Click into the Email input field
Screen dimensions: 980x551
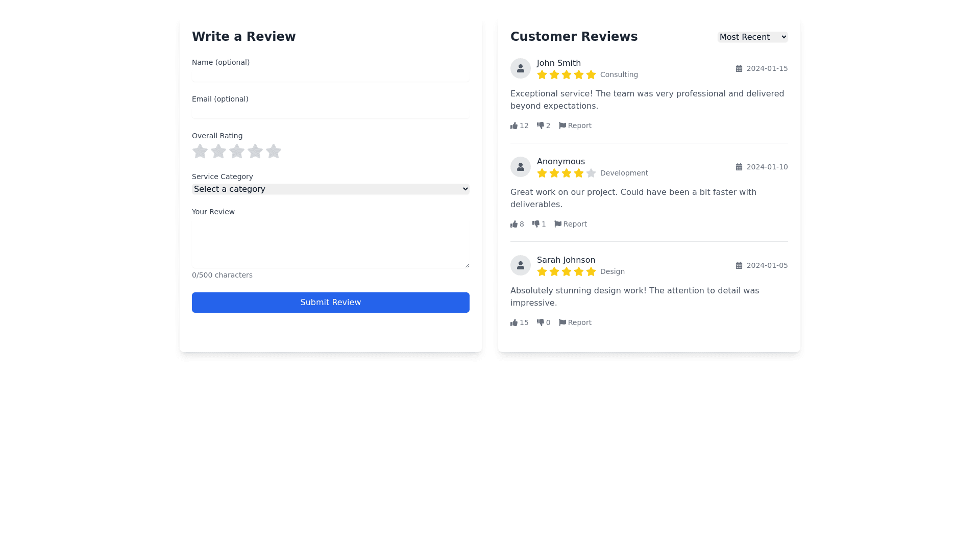330,112
